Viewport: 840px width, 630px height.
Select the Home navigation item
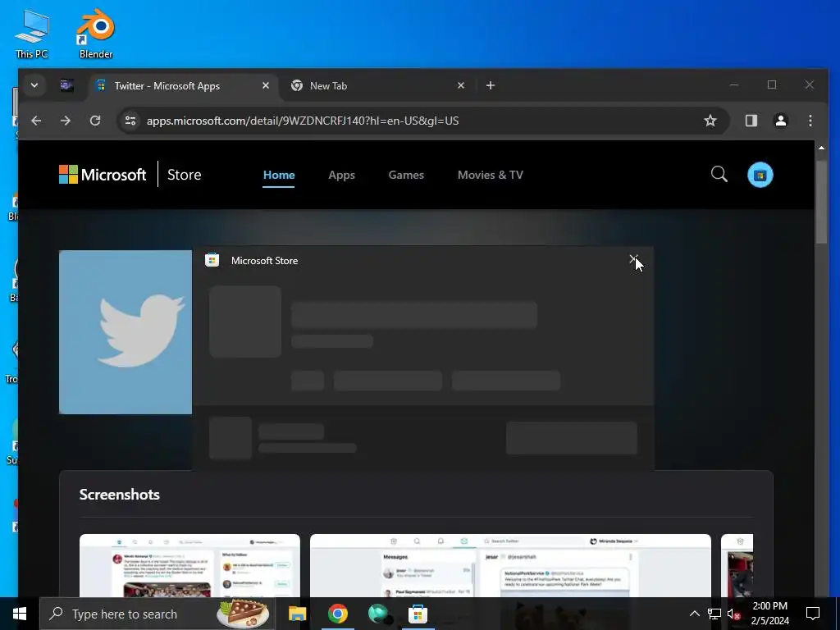279,175
